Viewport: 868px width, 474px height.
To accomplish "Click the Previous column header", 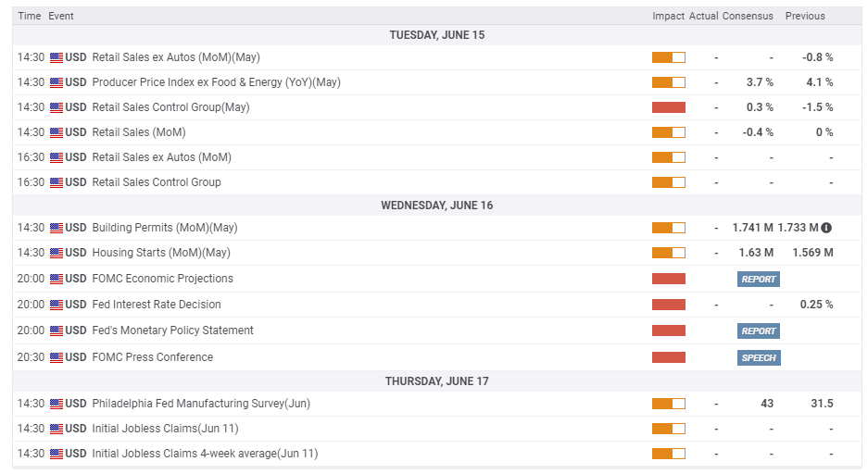I will pos(805,16).
